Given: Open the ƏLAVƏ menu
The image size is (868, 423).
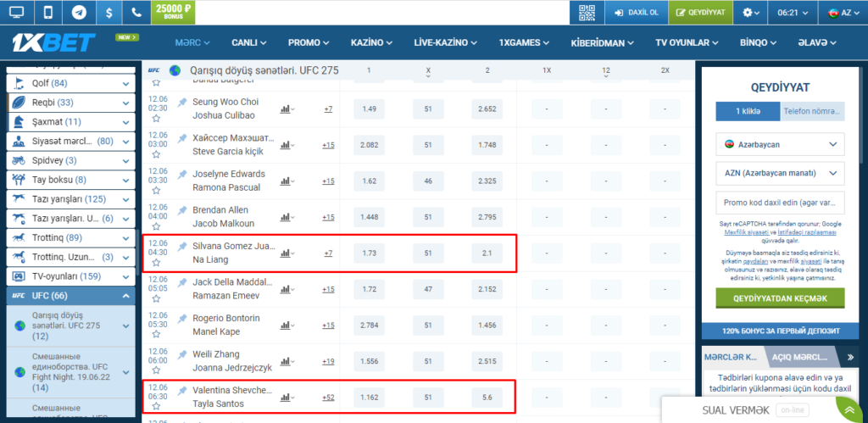Looking at the screenshot, I should 817,42.
